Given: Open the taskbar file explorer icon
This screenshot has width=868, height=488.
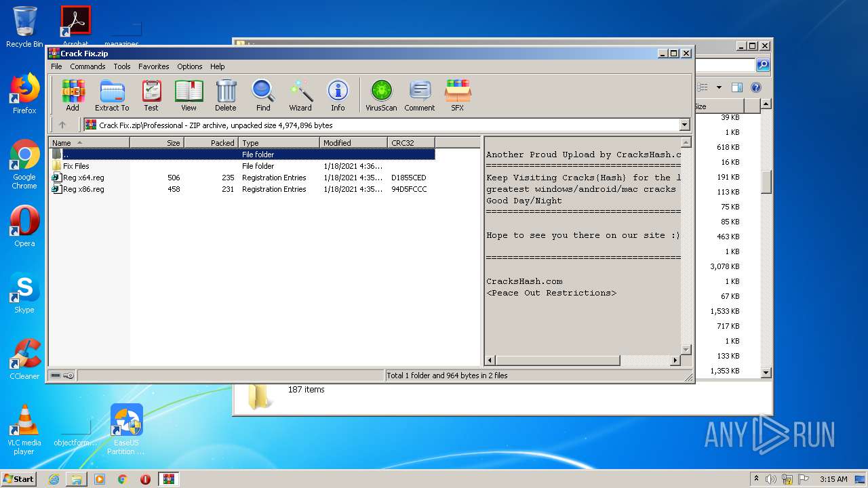Looking at the screenshot, I should point(77,479).
